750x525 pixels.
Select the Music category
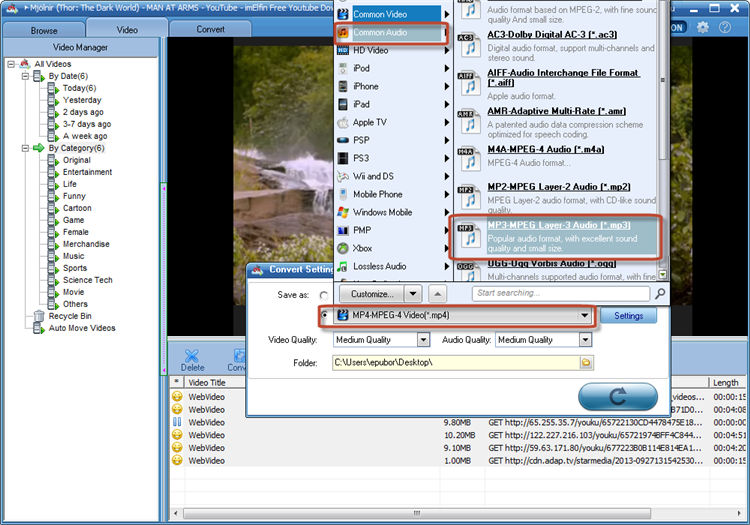tap(74, 256)
